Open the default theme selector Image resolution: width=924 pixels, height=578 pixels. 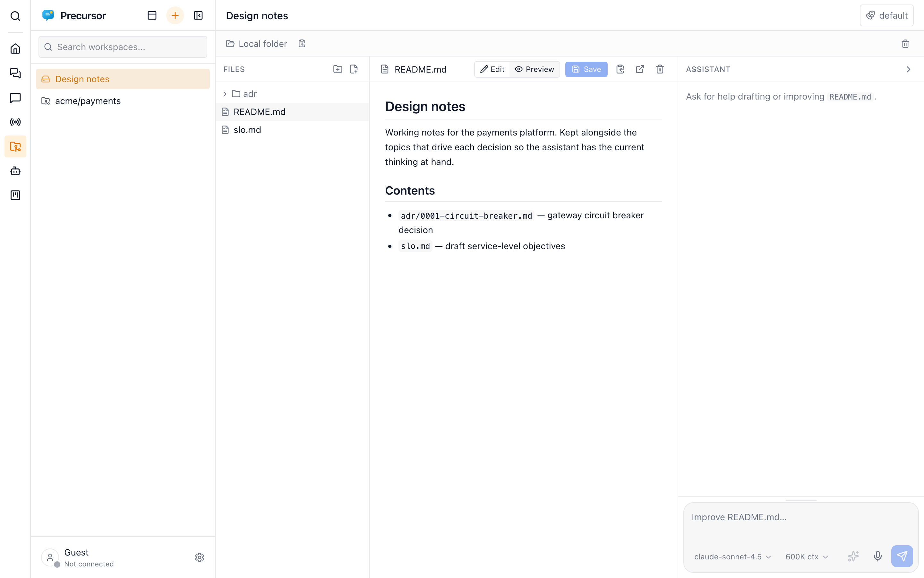pyautogui.click(x=886, y=15)
